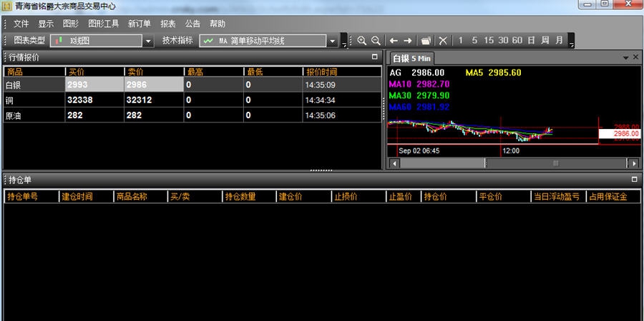
Task: Click chart scrollbar right arrow
Action: coord(635,163)
